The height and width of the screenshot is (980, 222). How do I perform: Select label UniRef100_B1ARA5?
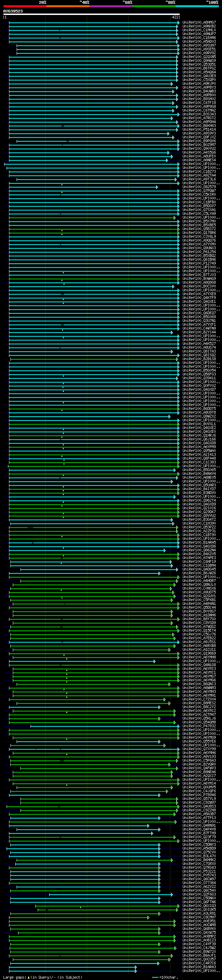[x=199, y=543]
